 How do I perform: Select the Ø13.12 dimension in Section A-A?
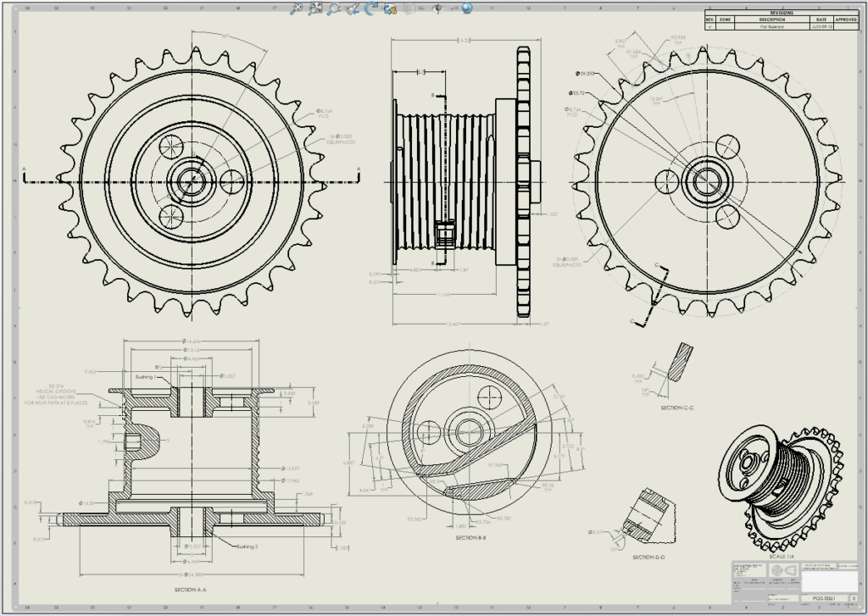[192, 350]
